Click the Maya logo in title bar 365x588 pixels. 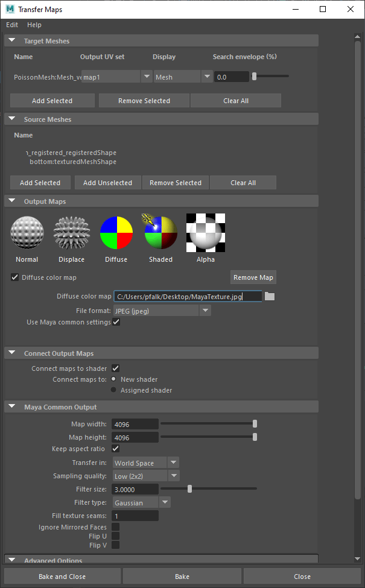[x=10, y=10]
